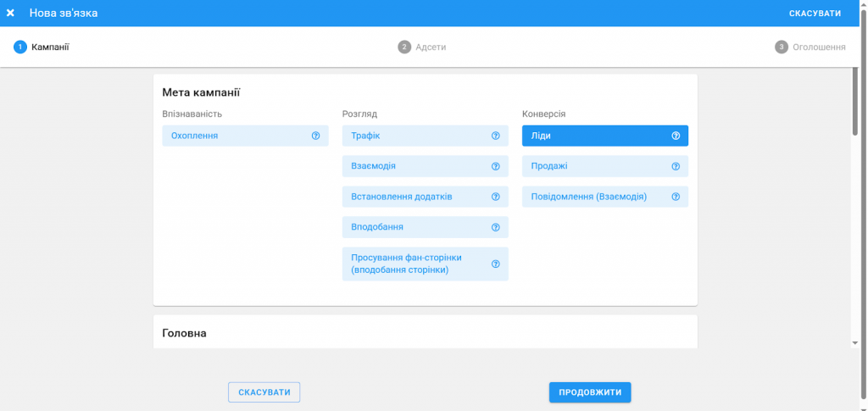Click the scrollbar down arrow
This screenshot has width=868, height=411.
(x=854, y=342)
